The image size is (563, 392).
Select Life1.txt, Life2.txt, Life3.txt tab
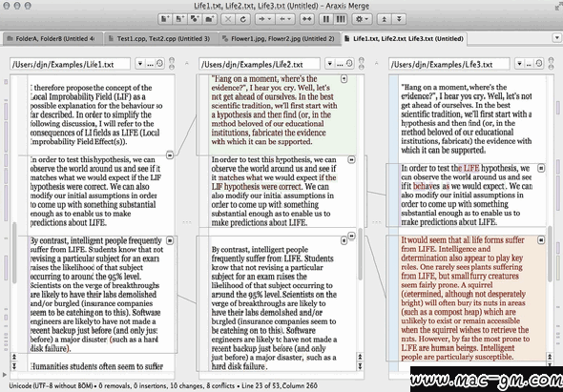coord(405,39)
